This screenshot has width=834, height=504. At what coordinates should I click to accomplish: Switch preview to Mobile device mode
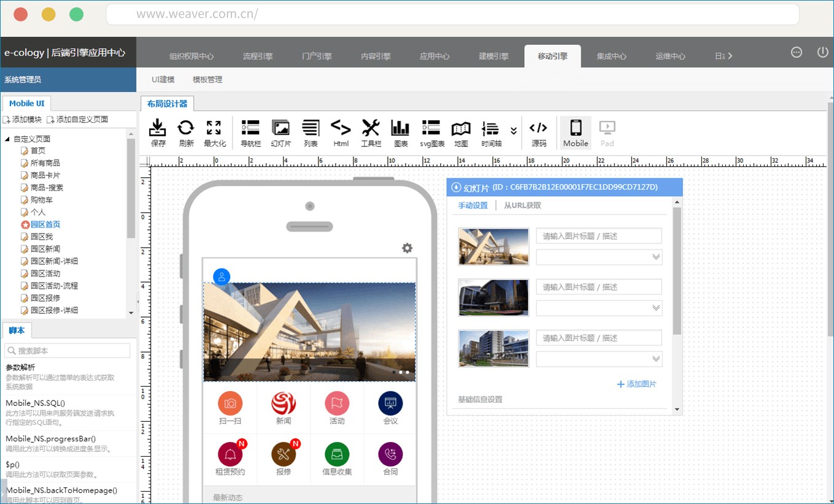coord(575,133)
